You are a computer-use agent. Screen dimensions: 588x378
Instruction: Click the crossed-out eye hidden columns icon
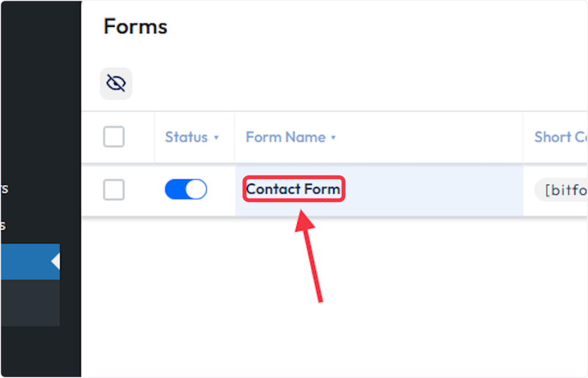point(116,84)
